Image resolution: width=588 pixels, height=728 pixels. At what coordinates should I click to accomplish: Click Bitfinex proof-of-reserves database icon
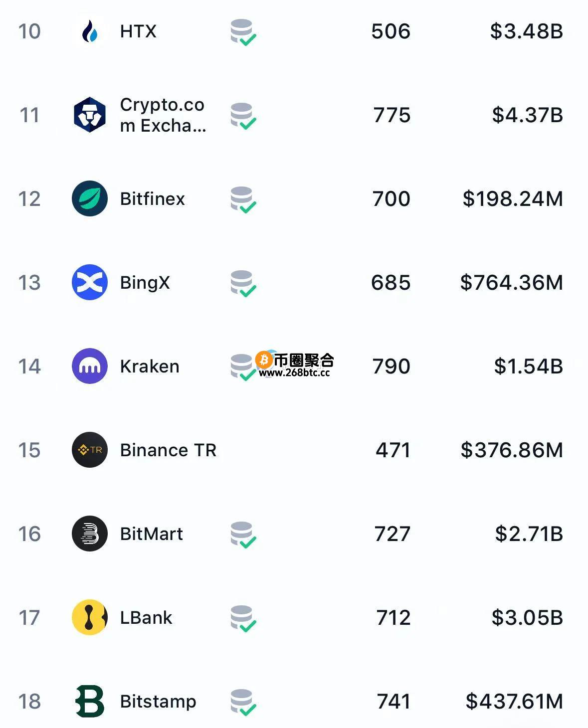click(x=243, y=200)
